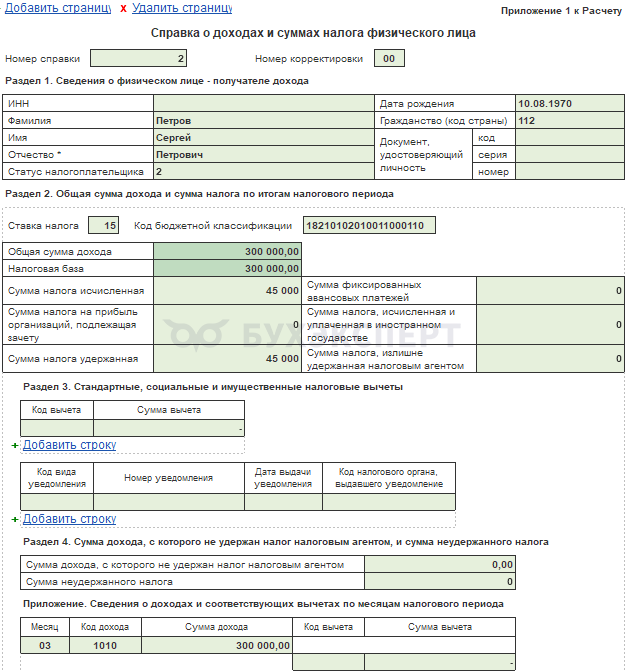
Task: Click profit tax to offset field
Action: click(227, 324)
